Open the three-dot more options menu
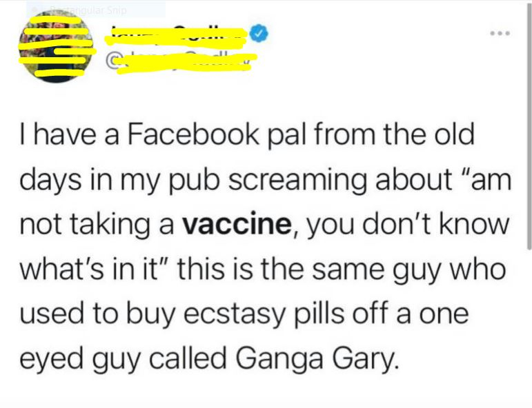This screenshot has height=408, width=532. [x=500, y=33]
